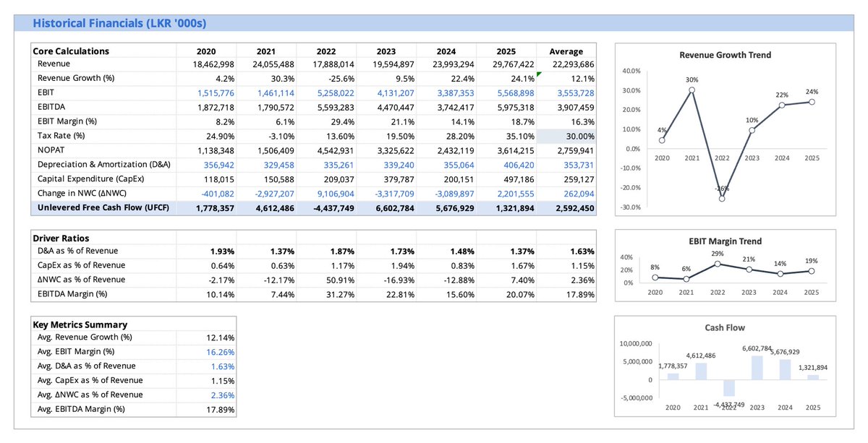
Task: Click 2025 Revenue Growth cell with comment marker
Action: point(522,79)
